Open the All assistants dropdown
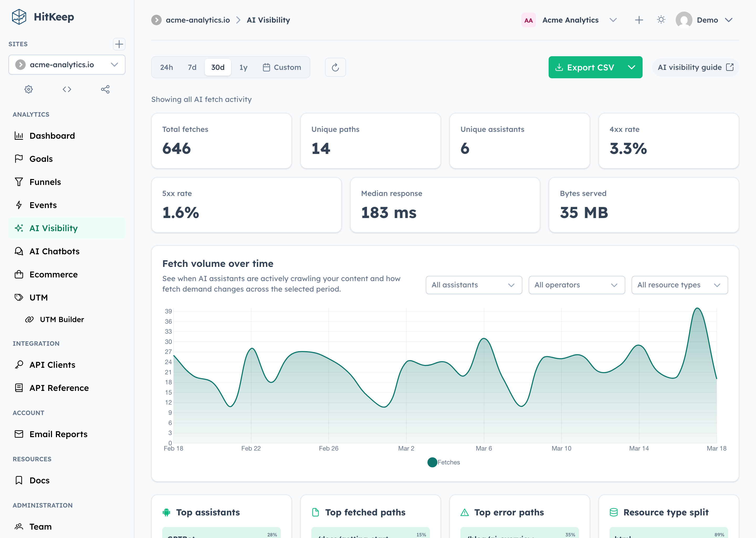The height and width of the screenshot is (538, 756). pyautogui.click(x=473, y=285)
